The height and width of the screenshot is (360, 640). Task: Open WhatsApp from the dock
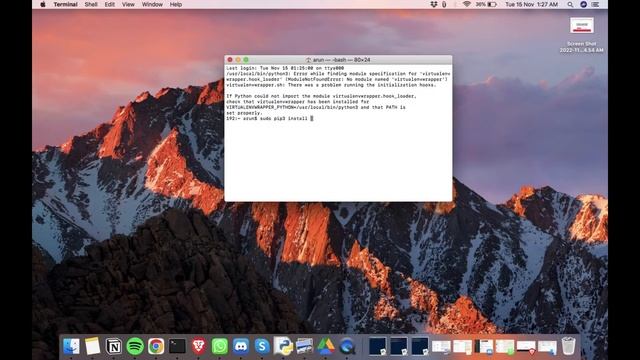[x=220, y=346]
